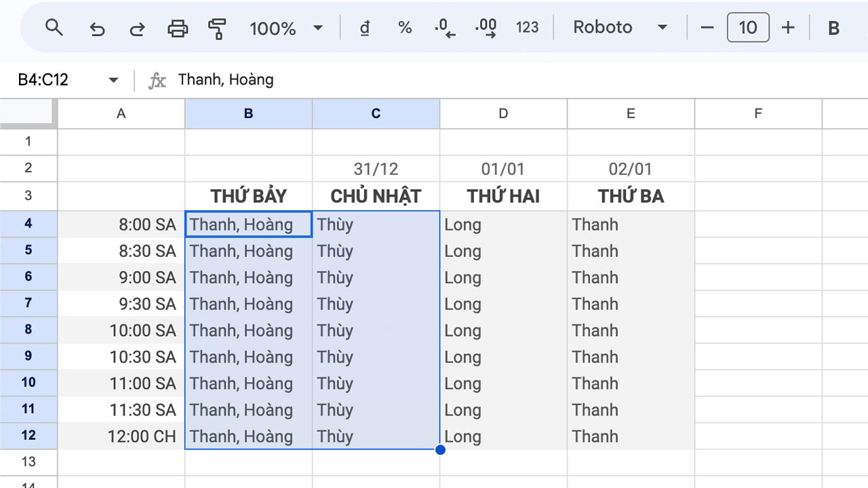
Task: Open the Roboto font dropdown
Action: coord(619,28)
